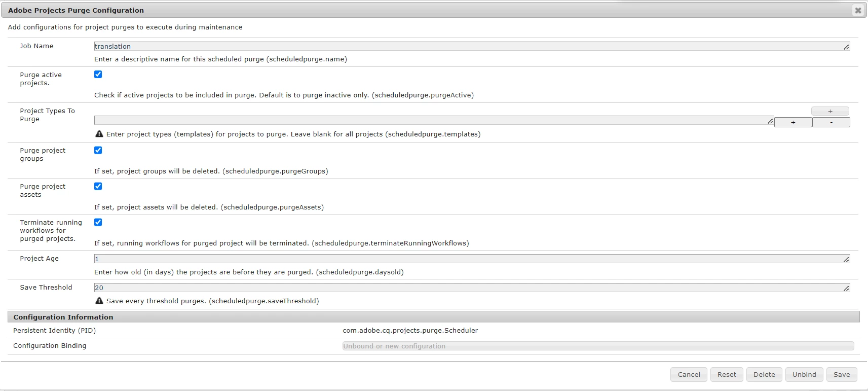
Task: Click the Configuration Information section header
Action: tap(434, 317)
